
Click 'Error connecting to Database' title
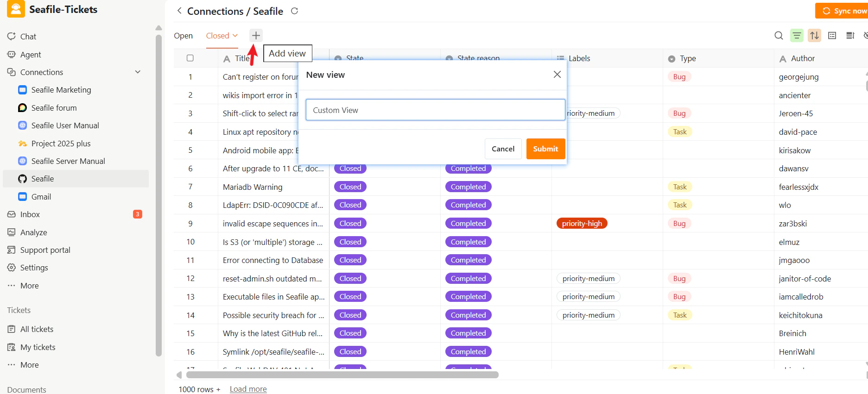[x=273, y=260]
